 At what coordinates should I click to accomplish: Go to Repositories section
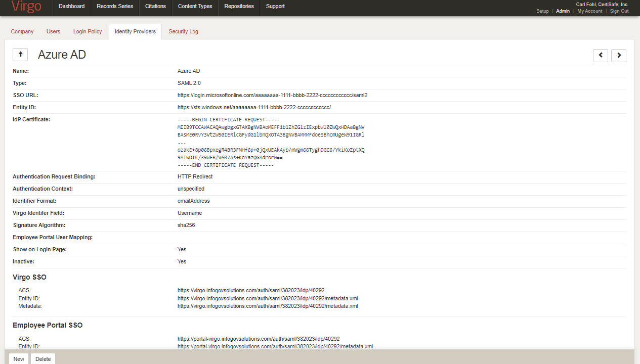[239, 7]
